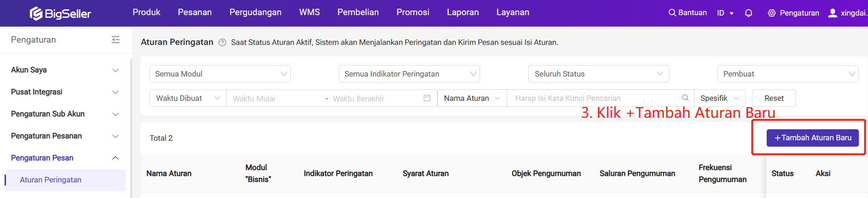Image resolution: width=868 pixels, height=198 pixels.
Task: Search Bantuan from the header
Action: pos(688,13)
